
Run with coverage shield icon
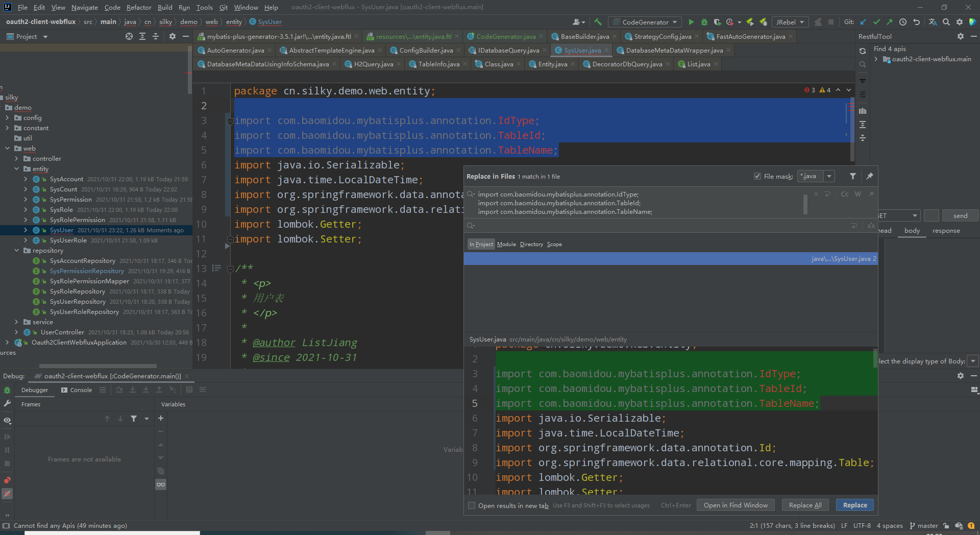717,22
